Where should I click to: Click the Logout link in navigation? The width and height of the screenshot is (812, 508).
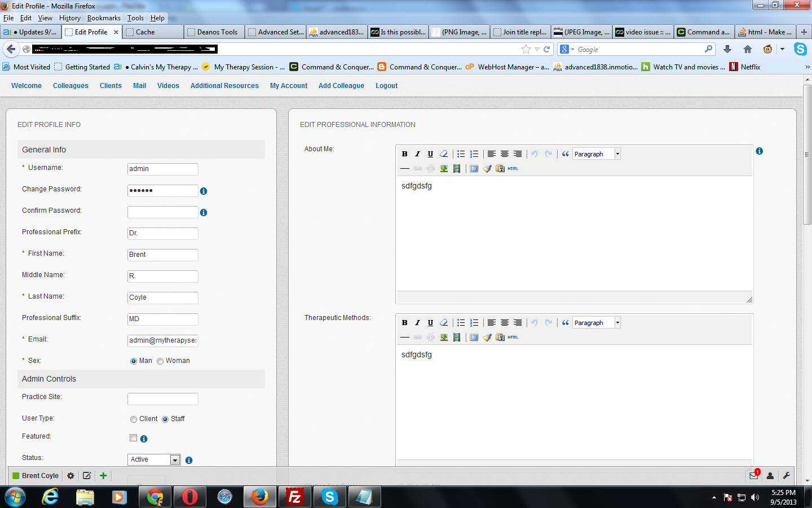pyautogui.click(x=386, y=86)
